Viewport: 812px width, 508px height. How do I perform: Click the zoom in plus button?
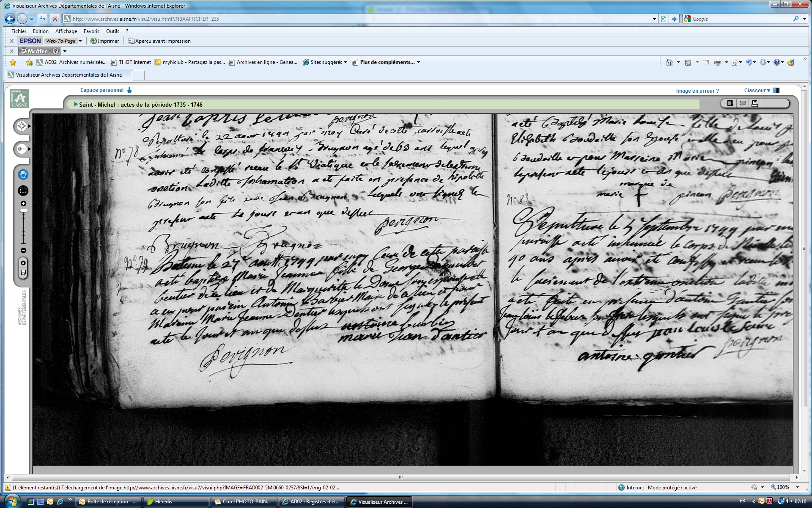click(x=23, y=204)
